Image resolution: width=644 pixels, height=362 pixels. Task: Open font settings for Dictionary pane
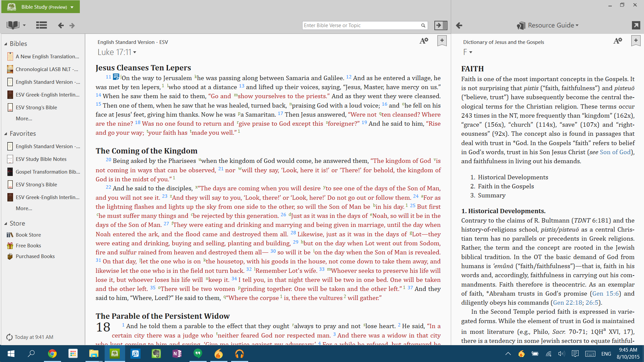coord(618,41)
